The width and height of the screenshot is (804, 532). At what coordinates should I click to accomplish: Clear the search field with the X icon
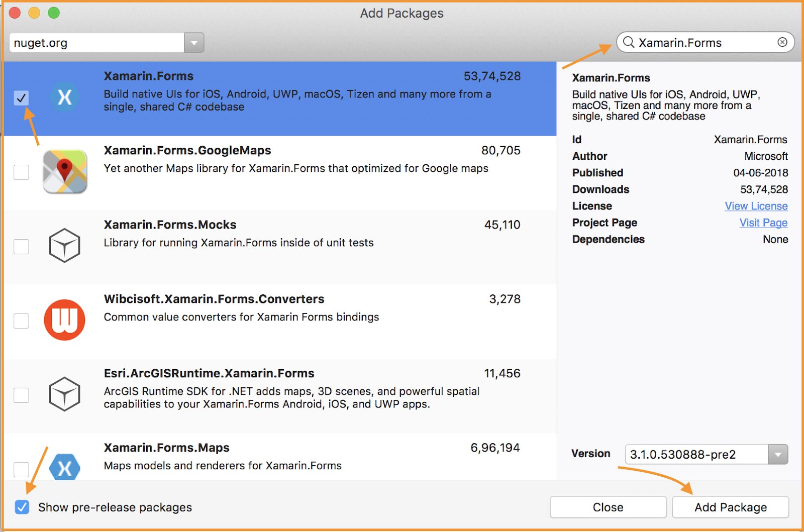point(782,42)
